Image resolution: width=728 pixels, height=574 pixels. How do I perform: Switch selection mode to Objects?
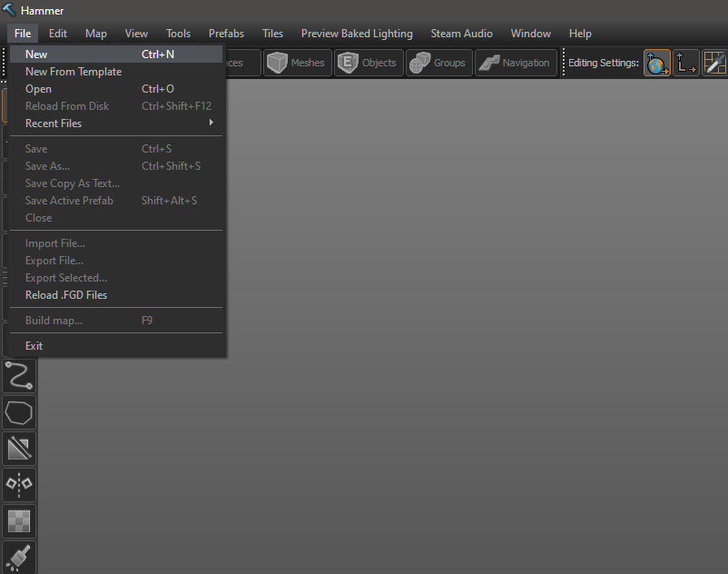click(x=369, y=63)
